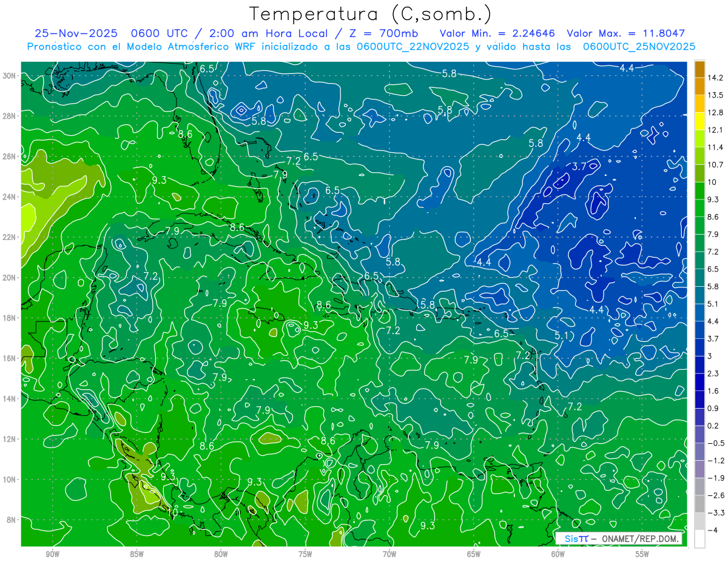Click the '0600UTC_25NOV2025' valid time

point(639,47)
